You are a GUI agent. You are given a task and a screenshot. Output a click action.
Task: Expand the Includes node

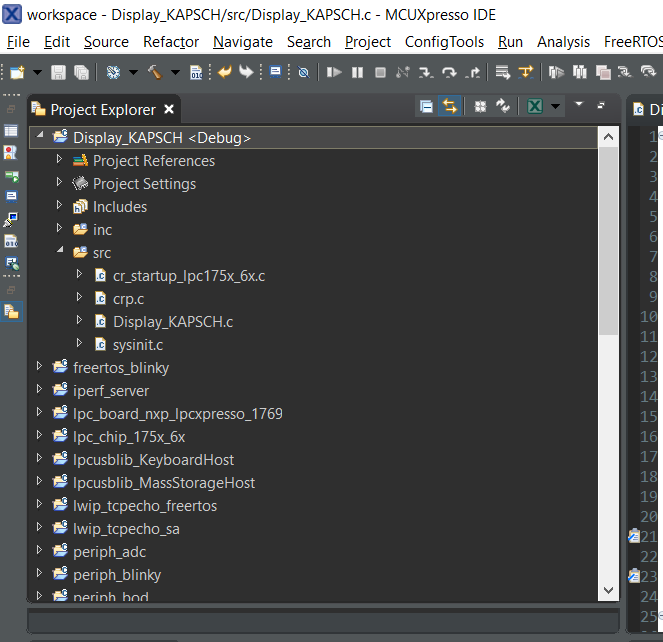59,205
